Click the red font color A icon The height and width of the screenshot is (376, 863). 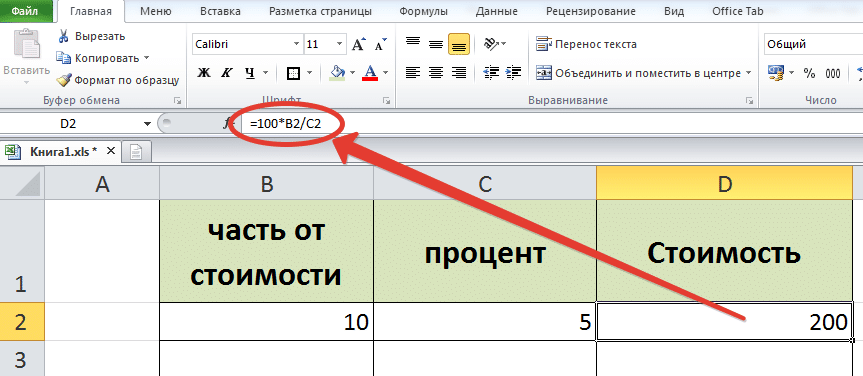click(370, 72)
